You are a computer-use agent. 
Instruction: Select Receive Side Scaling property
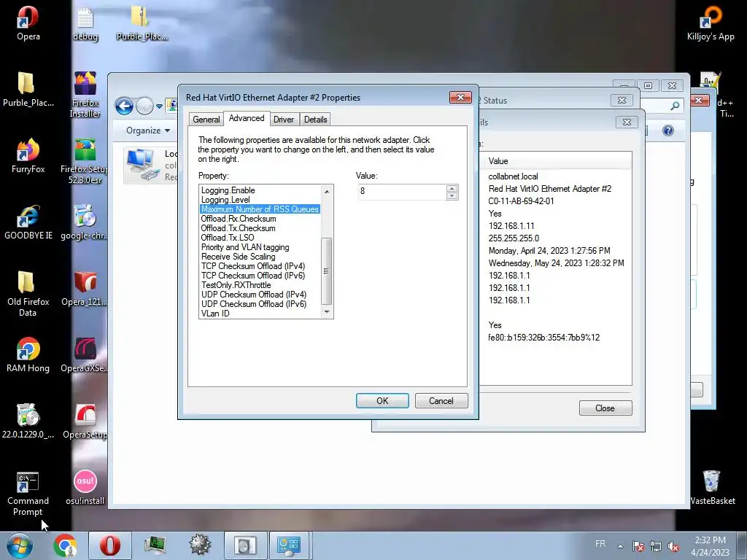click(260, 257)
